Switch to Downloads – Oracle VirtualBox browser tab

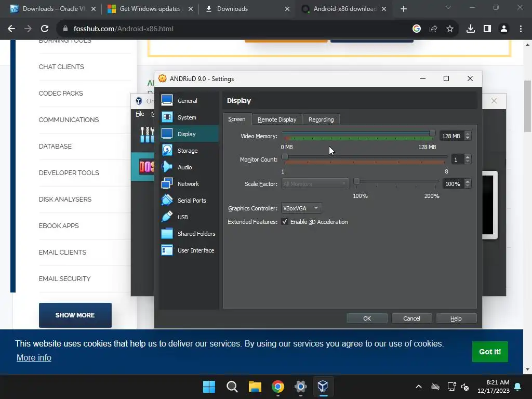tap(52, 9)
